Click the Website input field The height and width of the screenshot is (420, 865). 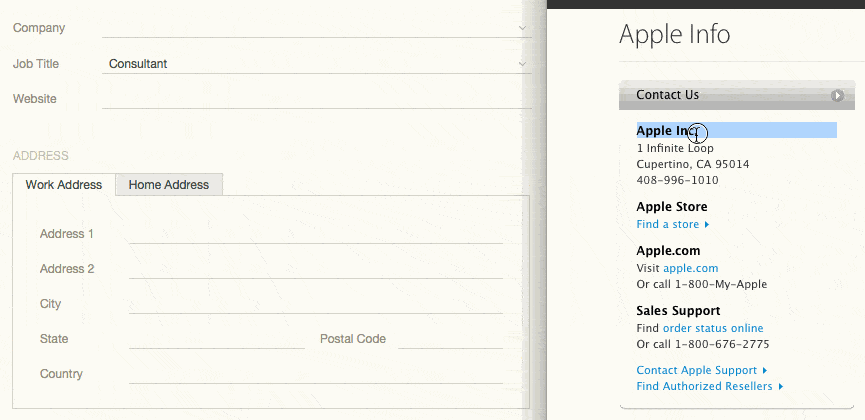(316, 99)
